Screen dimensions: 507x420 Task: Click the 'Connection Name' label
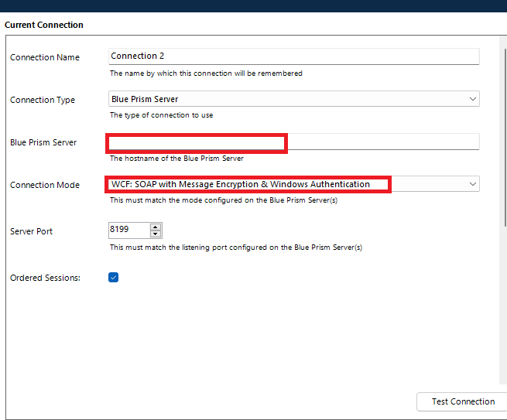click(45, 57)
